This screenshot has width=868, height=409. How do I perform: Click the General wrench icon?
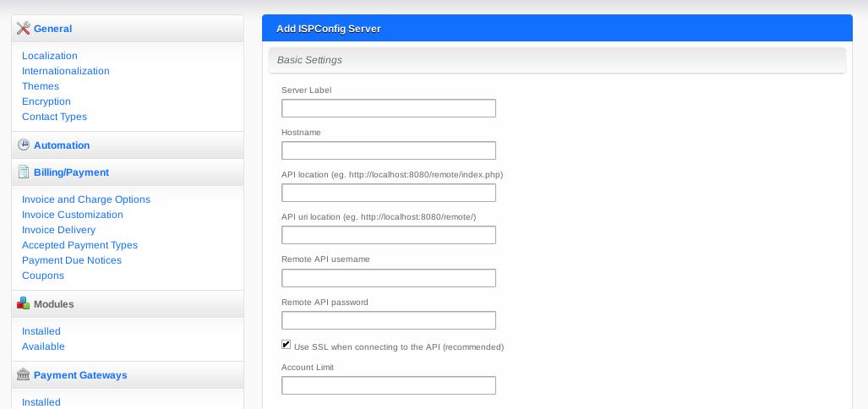(24, 28)
